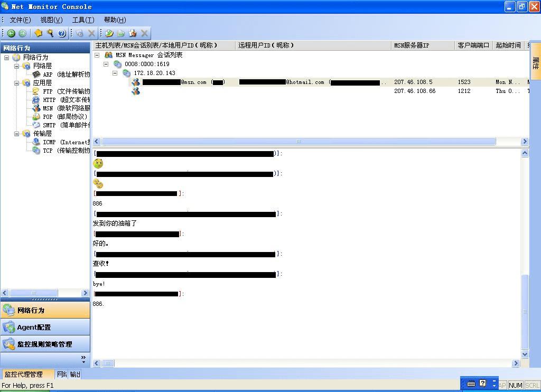Image resolution: width=541 pixels, height=392 pixels.
Task: Click the document properties toolbar icon
Action: click(133, 33)
